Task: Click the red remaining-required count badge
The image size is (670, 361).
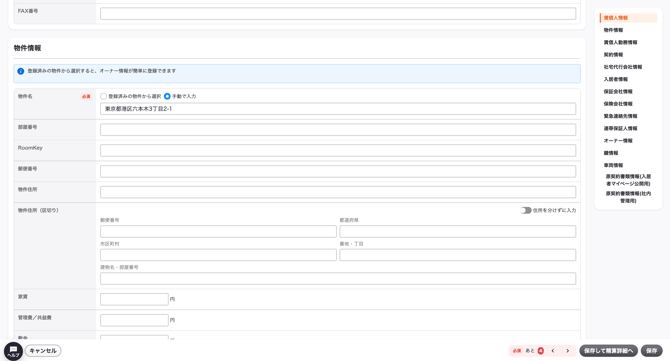Action: 541,351
